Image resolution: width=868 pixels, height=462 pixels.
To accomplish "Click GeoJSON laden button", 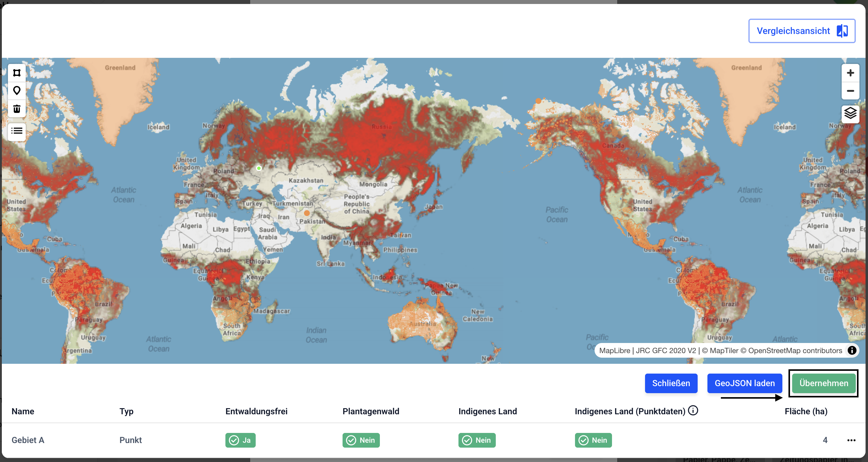I will click(x=744, y=383).
